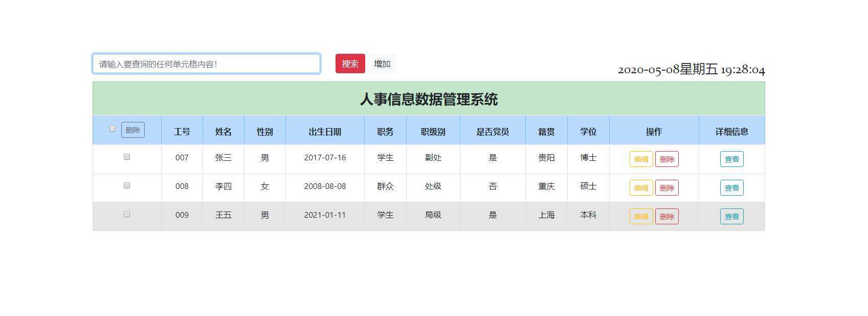Viewport: 868px width, 316px height.
Task: Click the 人事信息数据管理系统 title
Action: point(429,99)
